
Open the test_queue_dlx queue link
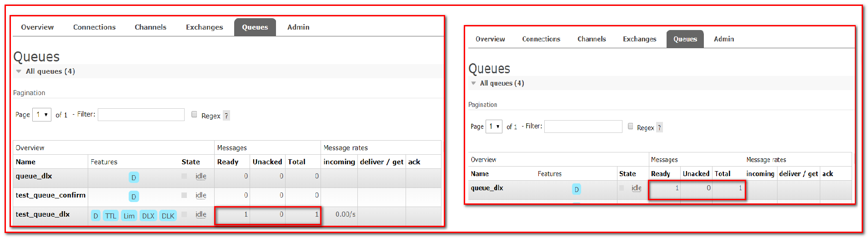coord(42,214)
